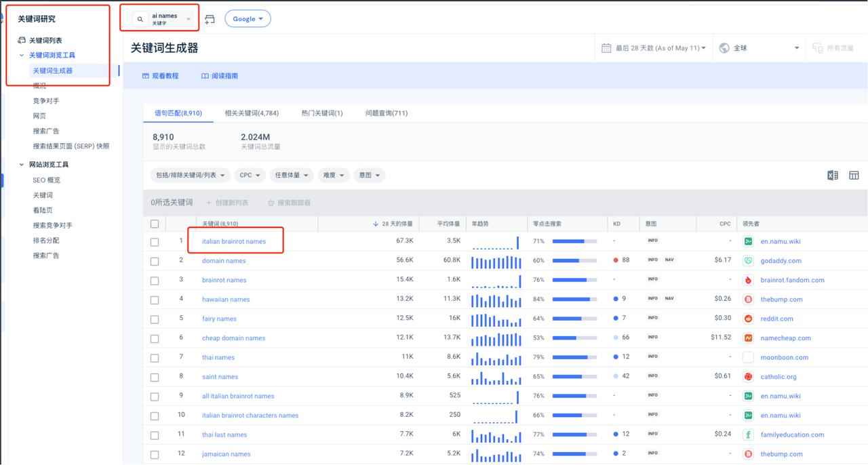868x465 pixels.
Task: Sort by the 平均体量 column header
Action: click(448, 224)
